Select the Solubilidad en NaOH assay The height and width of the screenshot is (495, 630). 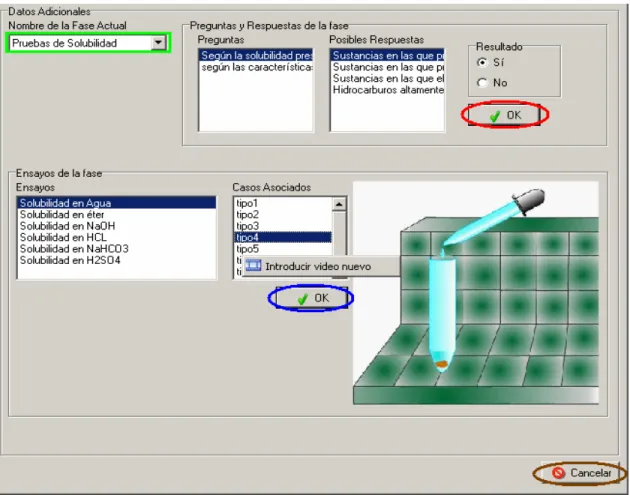point(117,226)
